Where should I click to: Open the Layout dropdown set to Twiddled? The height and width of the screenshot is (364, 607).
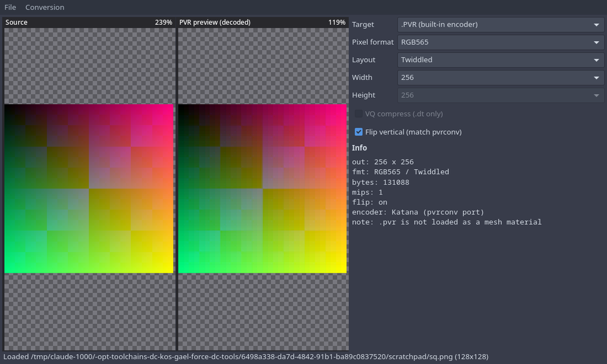point(500,60)
